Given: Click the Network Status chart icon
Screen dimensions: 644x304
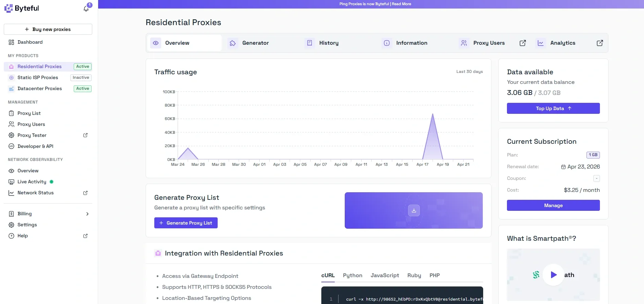Looking at the screenshot, I should (x=11, y=193).
